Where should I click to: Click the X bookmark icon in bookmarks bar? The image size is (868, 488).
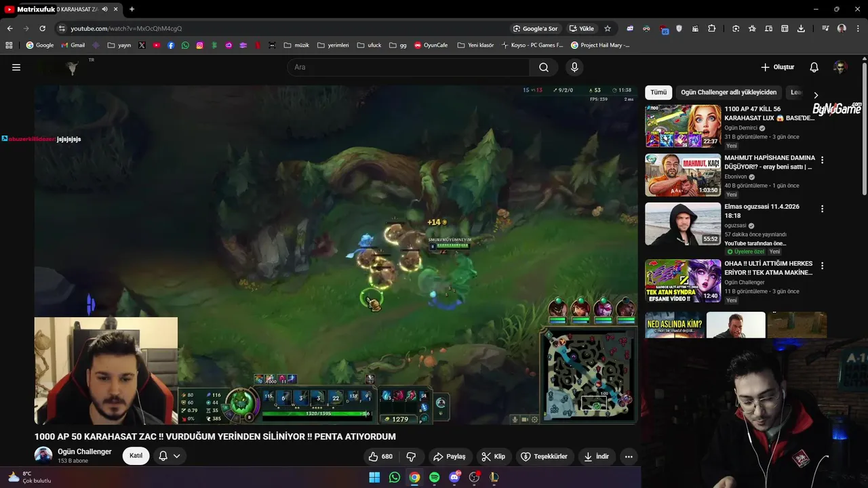point(142,45)
